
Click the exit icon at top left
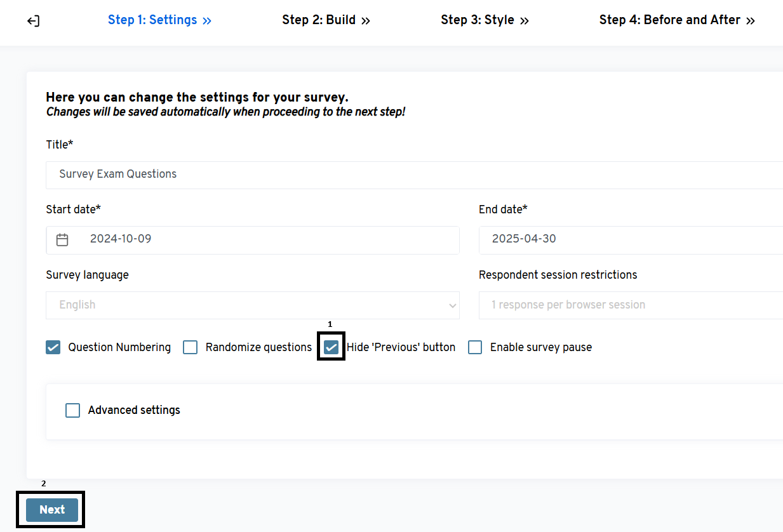coord(33,21)
